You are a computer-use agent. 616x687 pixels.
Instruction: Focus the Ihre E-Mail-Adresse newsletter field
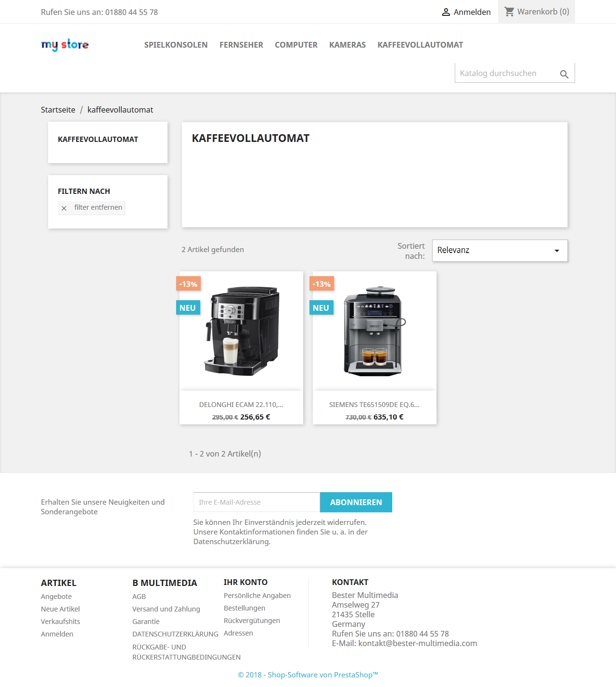click(257, 502)
